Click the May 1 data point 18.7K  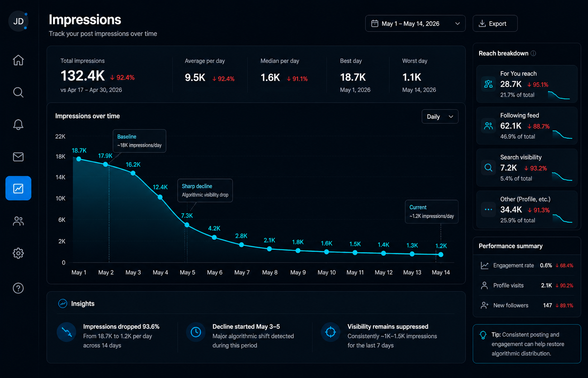pos(79,159)
